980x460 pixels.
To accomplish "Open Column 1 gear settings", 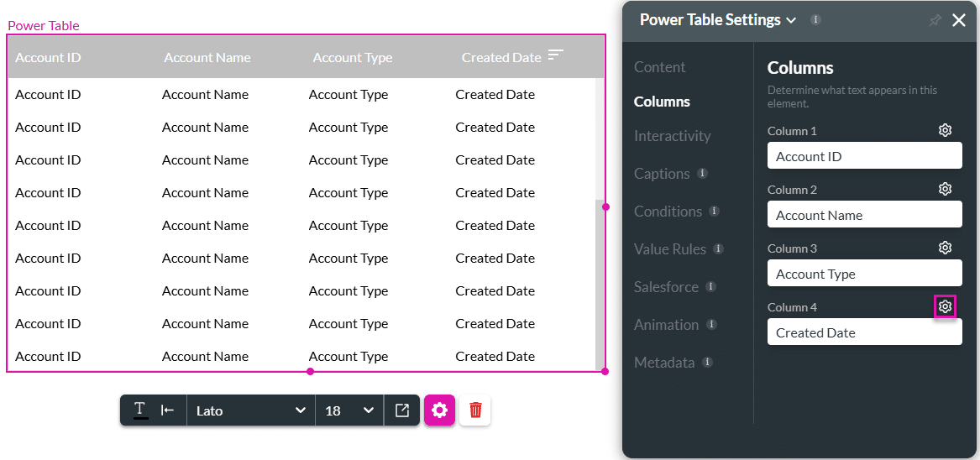I will (945, 131).
